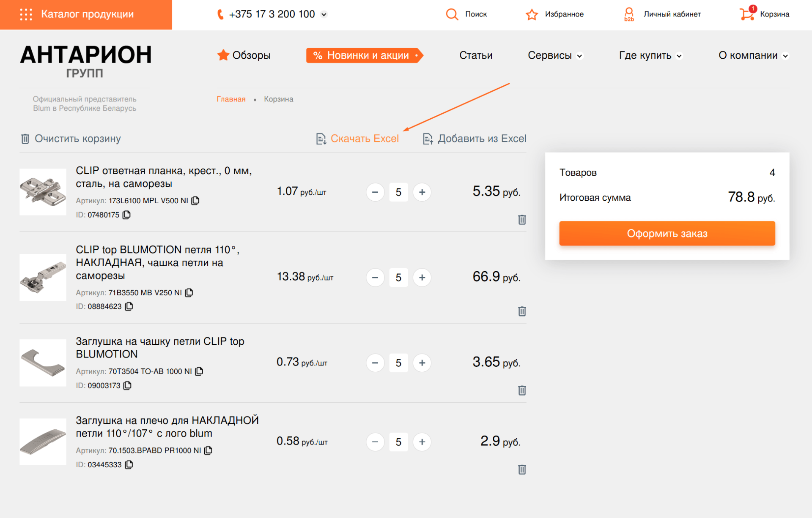The height and width of the screenshot is (518, 812).
Task: Expand the Где купить menu
Action: coord(679,56)
